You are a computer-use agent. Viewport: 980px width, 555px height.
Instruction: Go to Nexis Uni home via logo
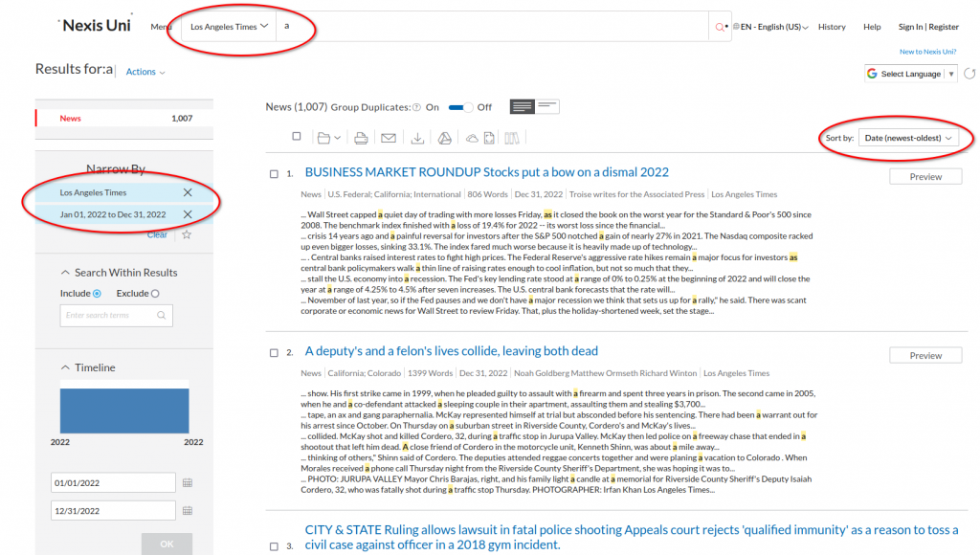pyautogui.click(x=95, y=26)
